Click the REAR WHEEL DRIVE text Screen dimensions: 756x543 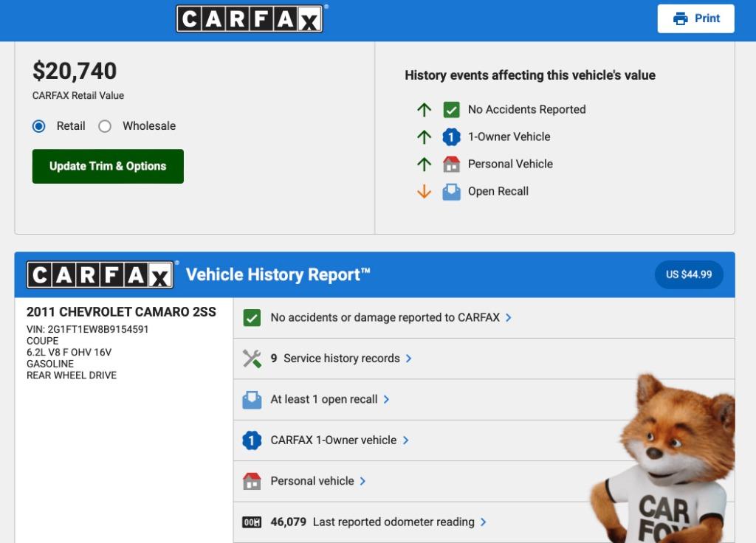click(x=72, y=376)
